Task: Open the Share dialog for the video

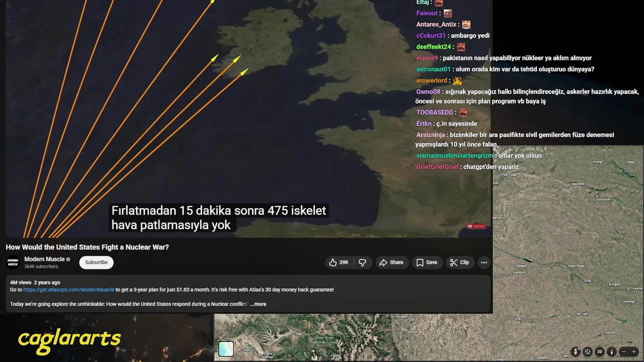Action: (x=391, y=262)
